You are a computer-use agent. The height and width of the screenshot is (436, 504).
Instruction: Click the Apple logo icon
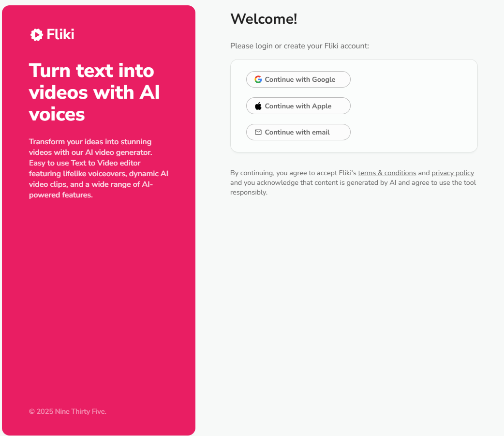point(258,106)
